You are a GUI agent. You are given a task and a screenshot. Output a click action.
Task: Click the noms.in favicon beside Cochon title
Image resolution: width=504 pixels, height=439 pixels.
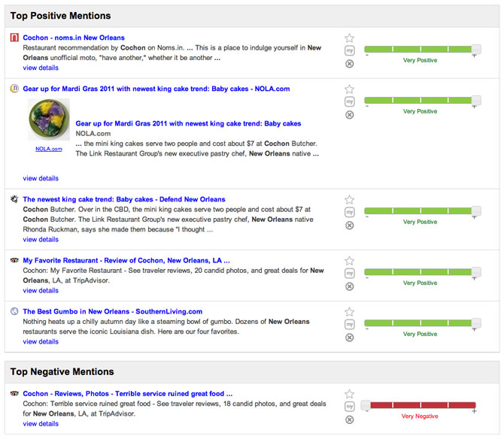(x=14, y=38)
